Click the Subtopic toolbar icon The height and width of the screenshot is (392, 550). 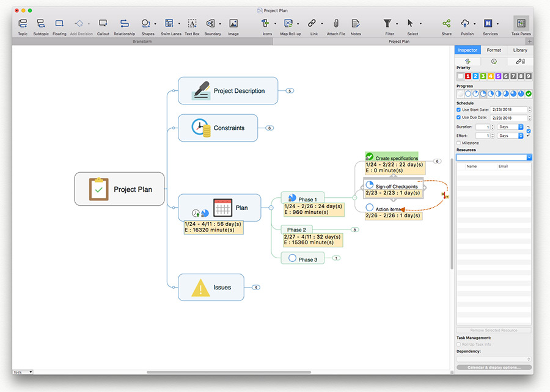tap(41, 23)
